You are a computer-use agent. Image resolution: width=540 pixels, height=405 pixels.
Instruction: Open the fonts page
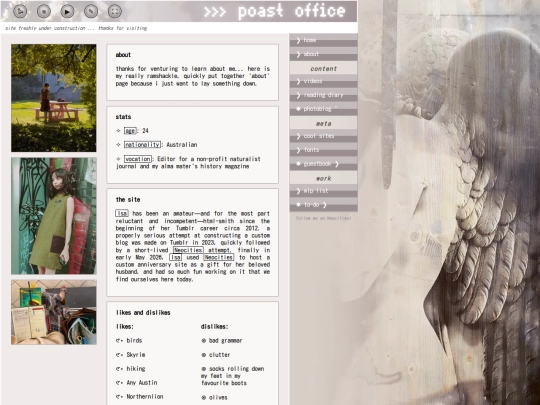(323, 150)
